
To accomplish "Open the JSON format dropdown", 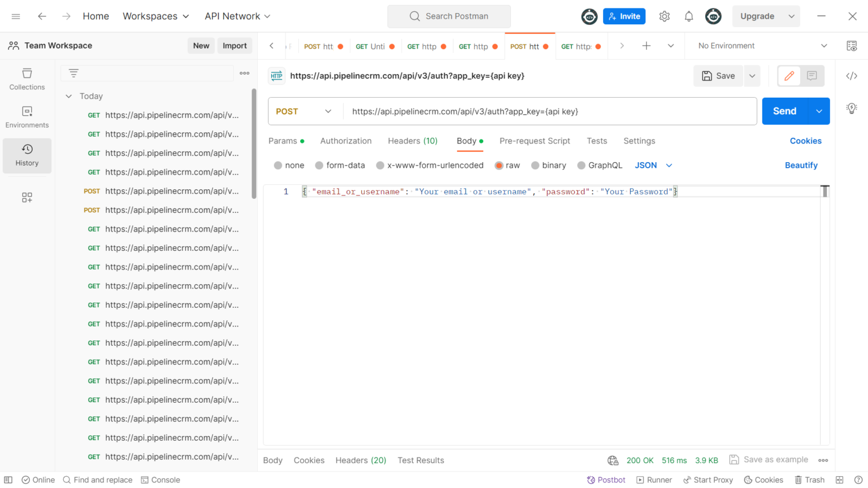I will tap(653, 165).
